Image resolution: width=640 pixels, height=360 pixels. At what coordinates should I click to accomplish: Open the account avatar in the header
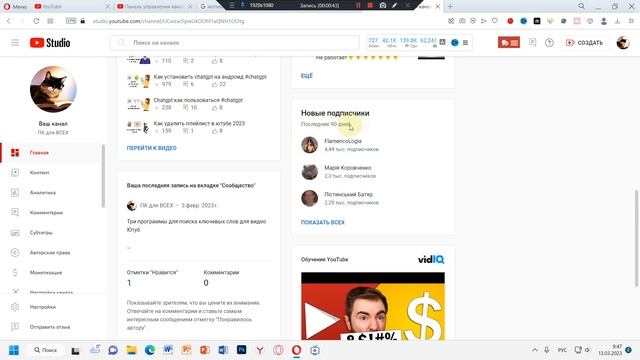(623, 42)
